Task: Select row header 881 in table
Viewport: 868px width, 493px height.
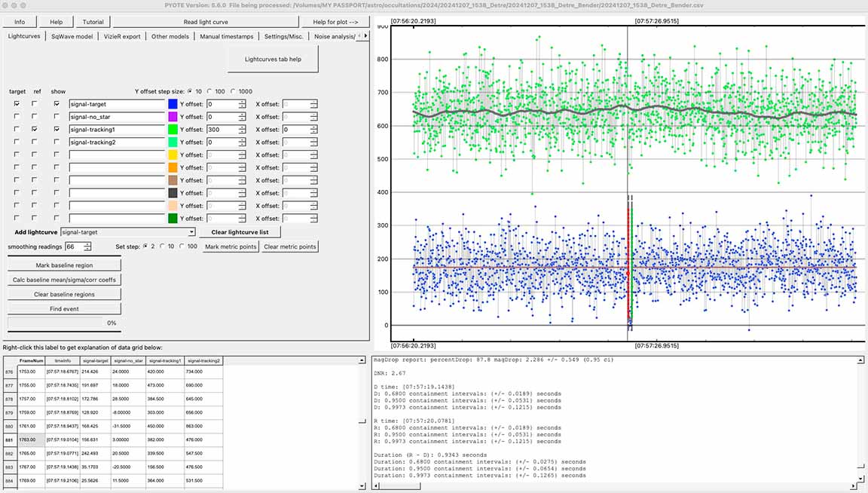Action: 9,439
